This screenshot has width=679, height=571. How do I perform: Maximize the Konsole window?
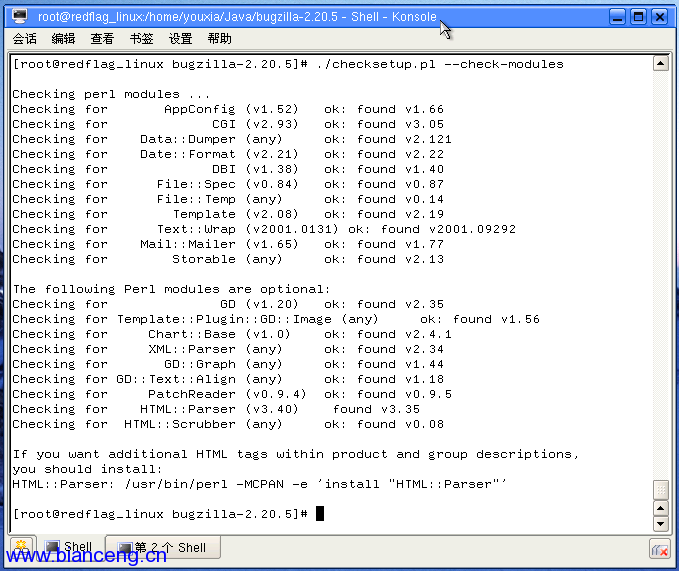638,17
